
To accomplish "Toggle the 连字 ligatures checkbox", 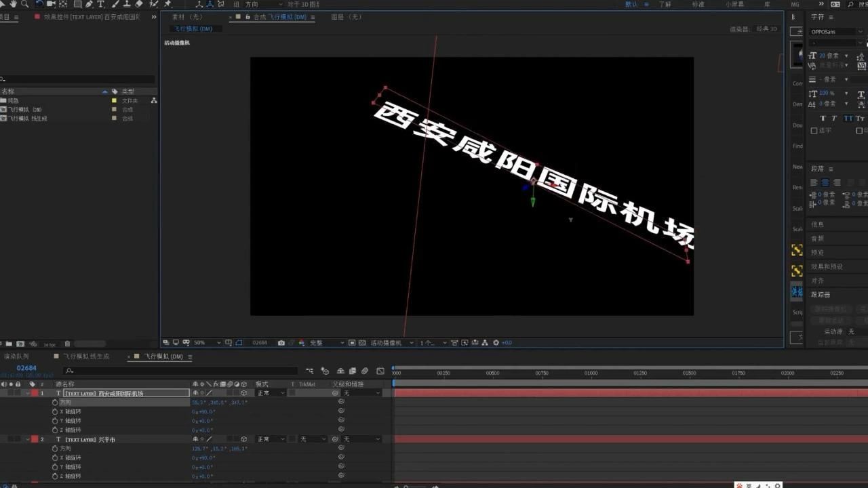I will 814,131.
